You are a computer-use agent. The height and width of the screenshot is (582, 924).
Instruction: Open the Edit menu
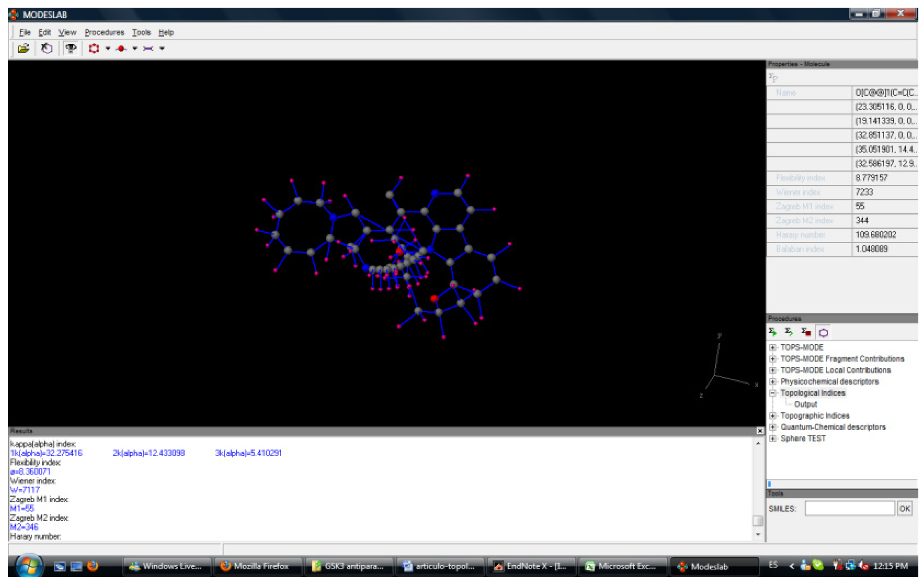(44, 32)
